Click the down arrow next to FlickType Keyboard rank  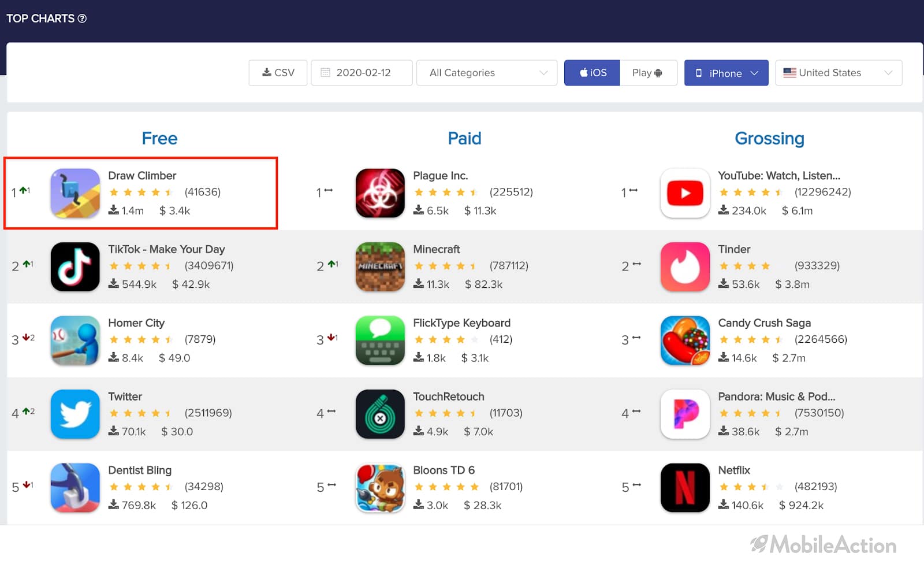(331, 338)
